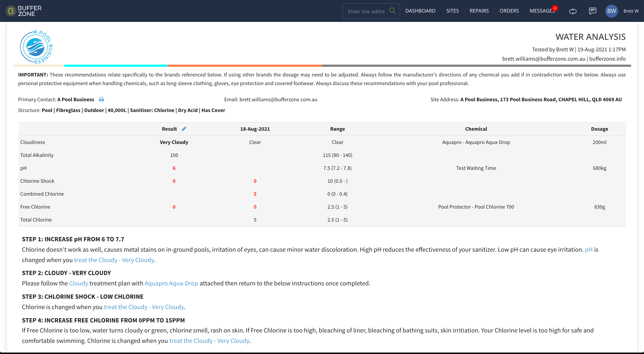Click the refresh sync icon in navbar
The width and height of the screenshot is (644, 354).
point(573,11)
